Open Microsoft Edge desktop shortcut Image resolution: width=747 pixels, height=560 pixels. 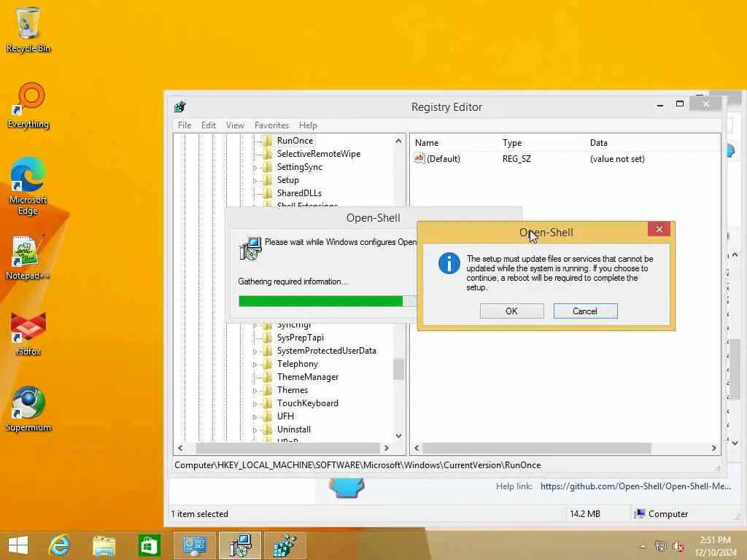[28, 186]
